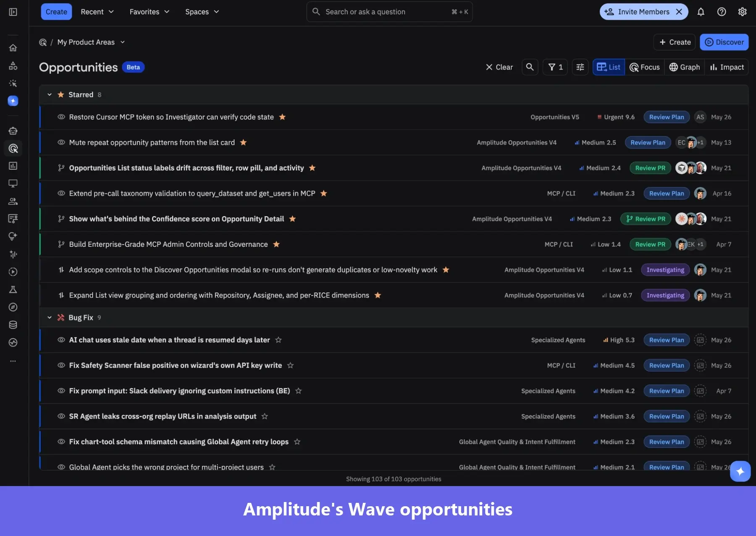Open the filter button showing 1
The height and width of the screenshot is (536, 756).
(555, 67)
